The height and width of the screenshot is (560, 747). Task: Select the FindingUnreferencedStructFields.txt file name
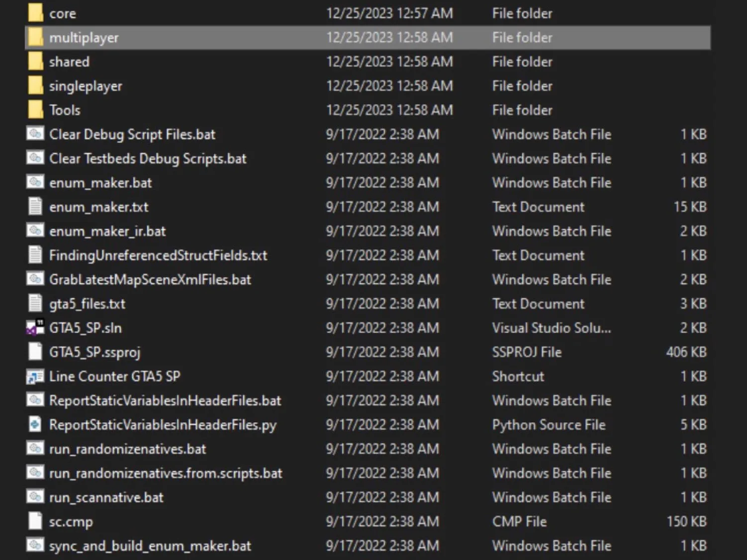pos(158,255)
